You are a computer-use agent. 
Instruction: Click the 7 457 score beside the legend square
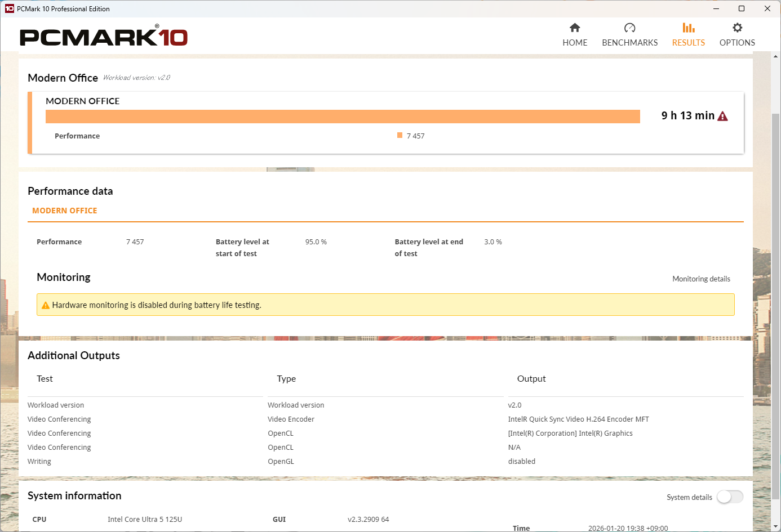[416, 136]
